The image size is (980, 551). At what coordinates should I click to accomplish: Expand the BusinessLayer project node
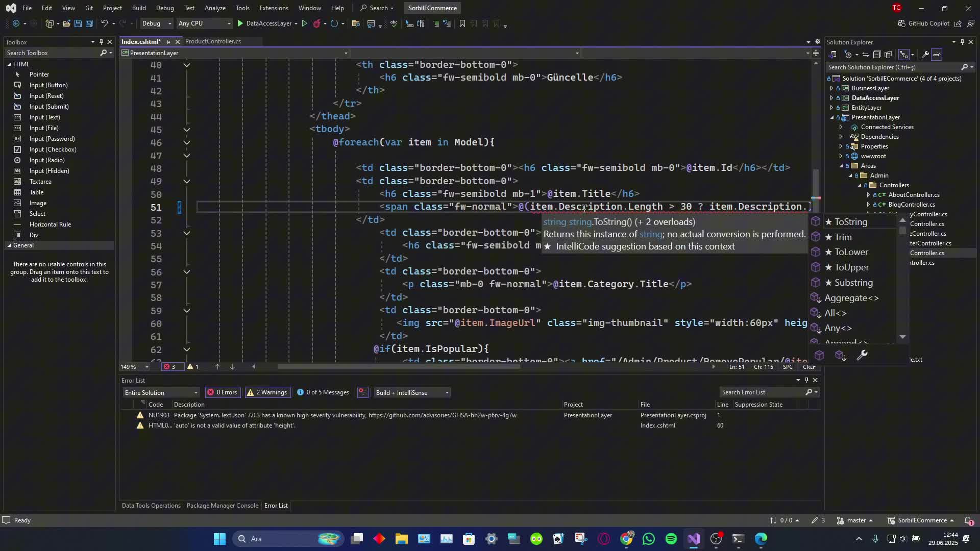click(x=831, y=88)
